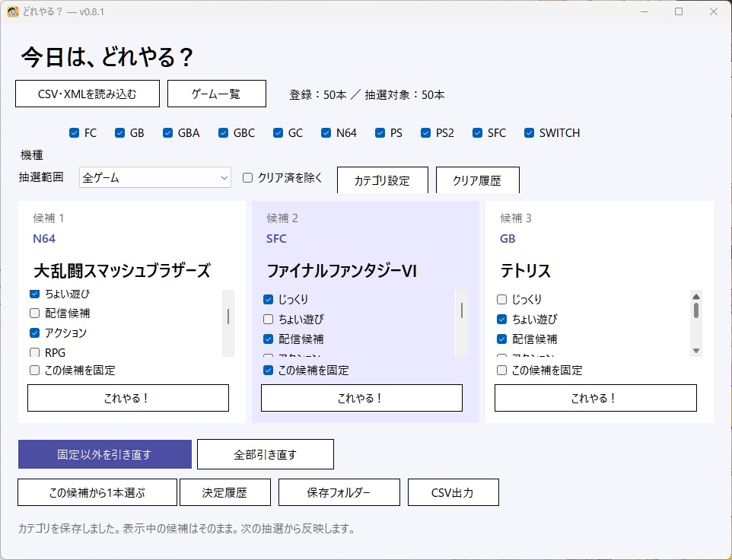This screenshot has width=732, height=560.
Task: Click 固定以外を引き直す button
Action: (x=104, y=454)
